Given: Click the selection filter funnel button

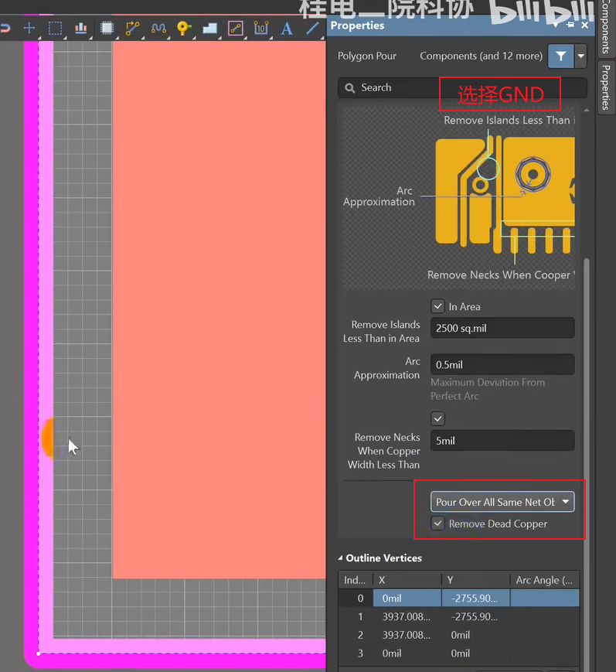Looking at the screenshot, I should point(561,56).
